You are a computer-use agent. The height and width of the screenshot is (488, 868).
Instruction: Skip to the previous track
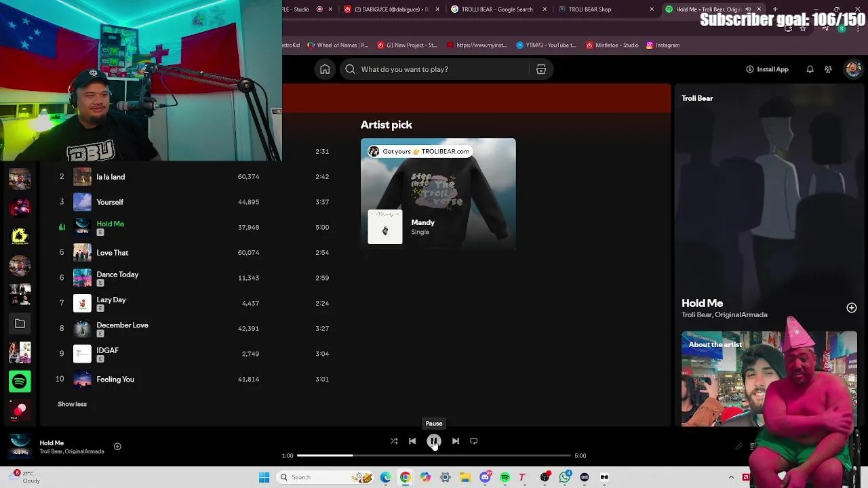point(412,441)
